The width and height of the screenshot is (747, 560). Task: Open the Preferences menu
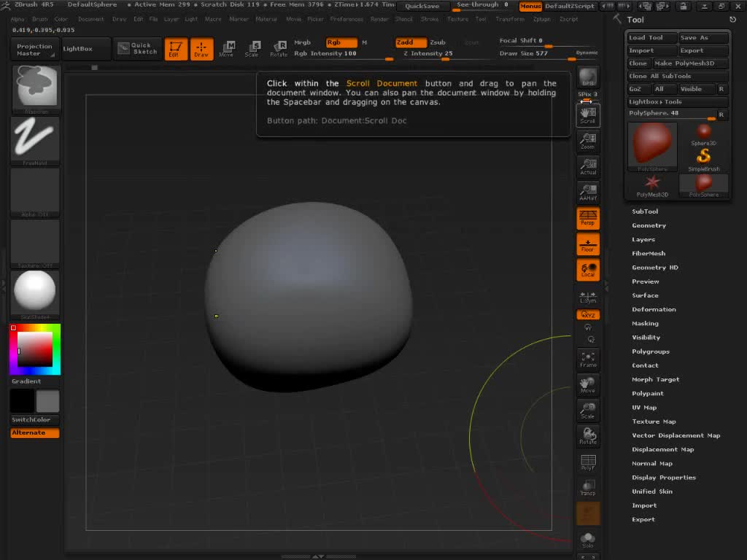[347, 19]
